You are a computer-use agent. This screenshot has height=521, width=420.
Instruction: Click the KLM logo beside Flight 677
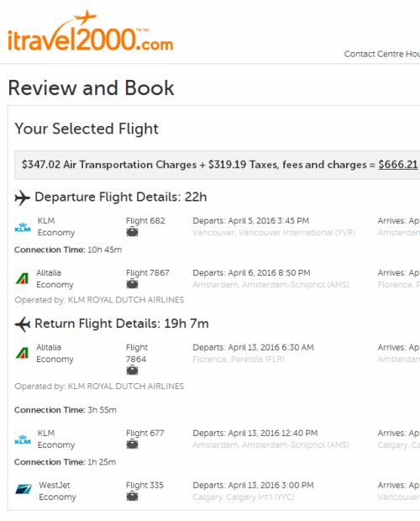coord(23,439)
